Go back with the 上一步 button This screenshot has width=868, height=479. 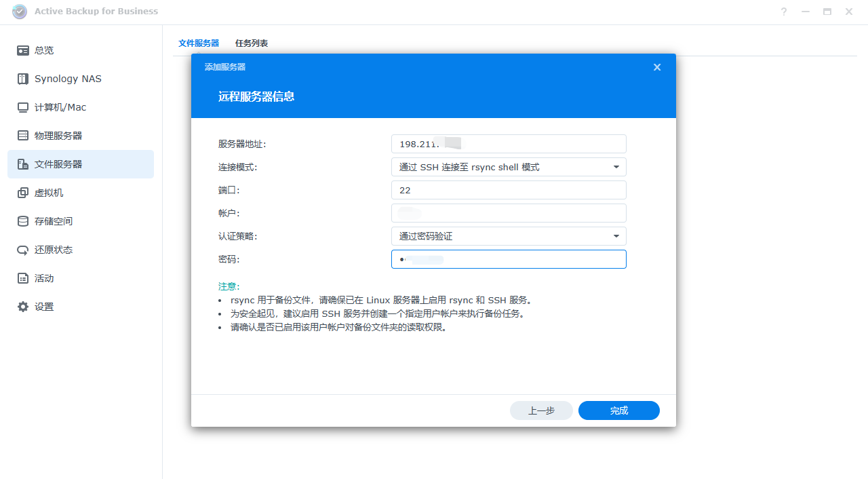tap(541, 410)
